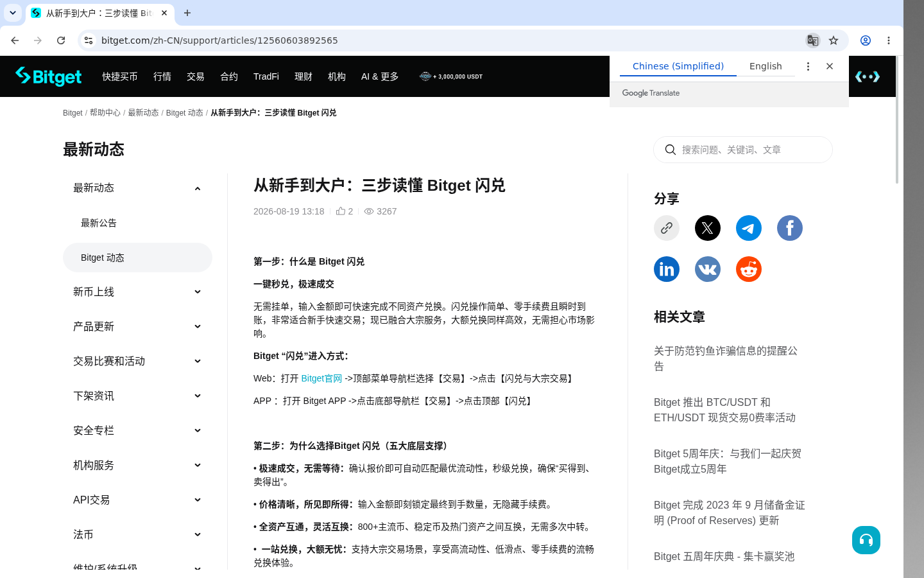
Task: Click the Bitget breadcrumb root link
Action: (73, 112)
